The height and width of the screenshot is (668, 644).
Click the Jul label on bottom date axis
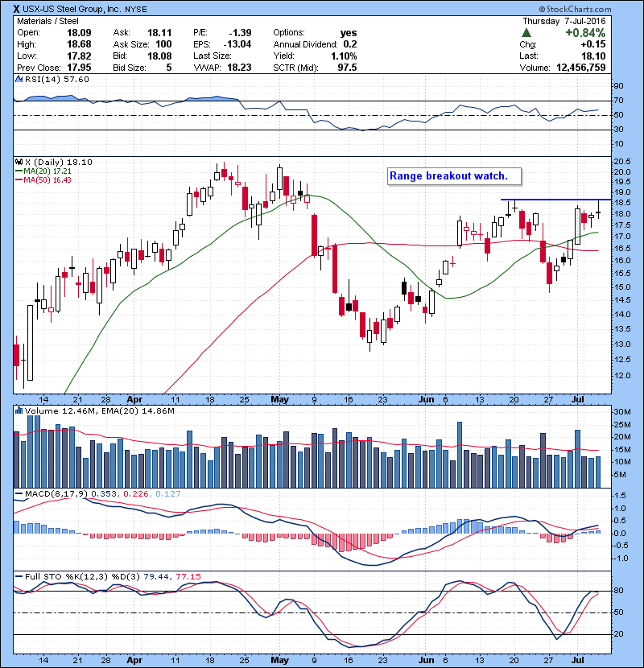click(577, 660)
